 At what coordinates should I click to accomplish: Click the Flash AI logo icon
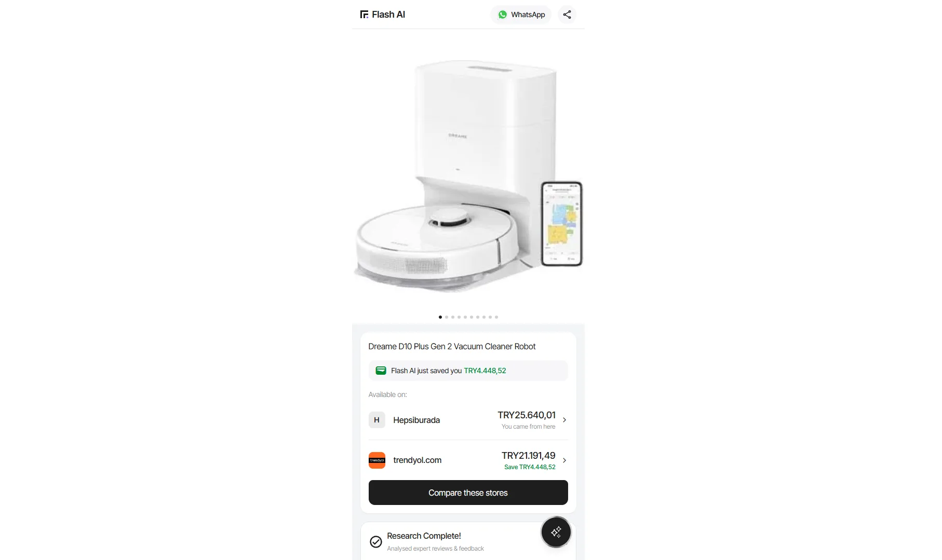point(364,15)
